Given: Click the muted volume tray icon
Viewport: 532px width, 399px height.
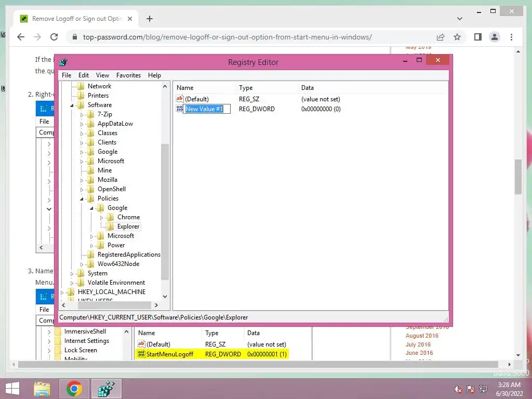Looking at the screenshot, I should click(x=458, y=389).
